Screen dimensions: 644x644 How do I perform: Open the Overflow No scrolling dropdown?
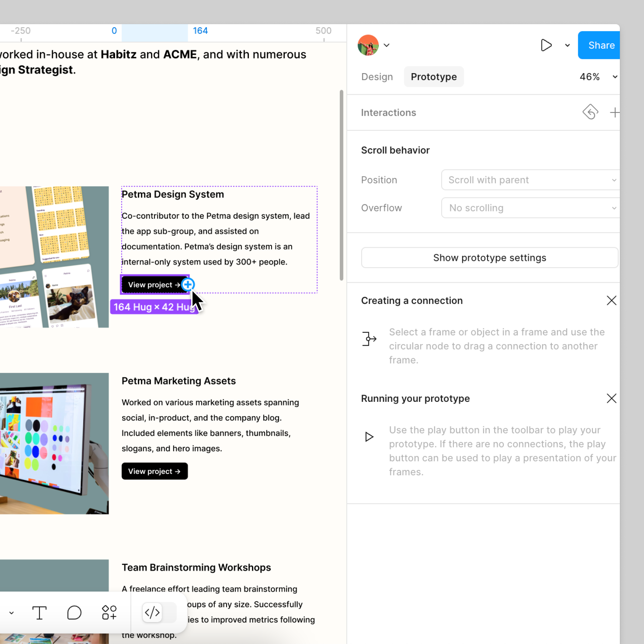[x=530, y=208]
